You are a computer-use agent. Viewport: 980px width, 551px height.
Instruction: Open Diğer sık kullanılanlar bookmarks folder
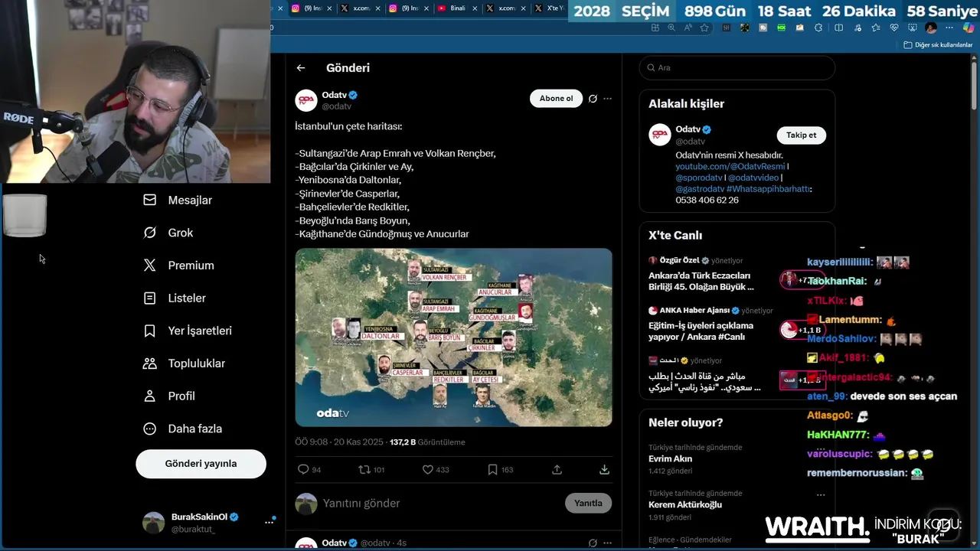coord(938,45)
